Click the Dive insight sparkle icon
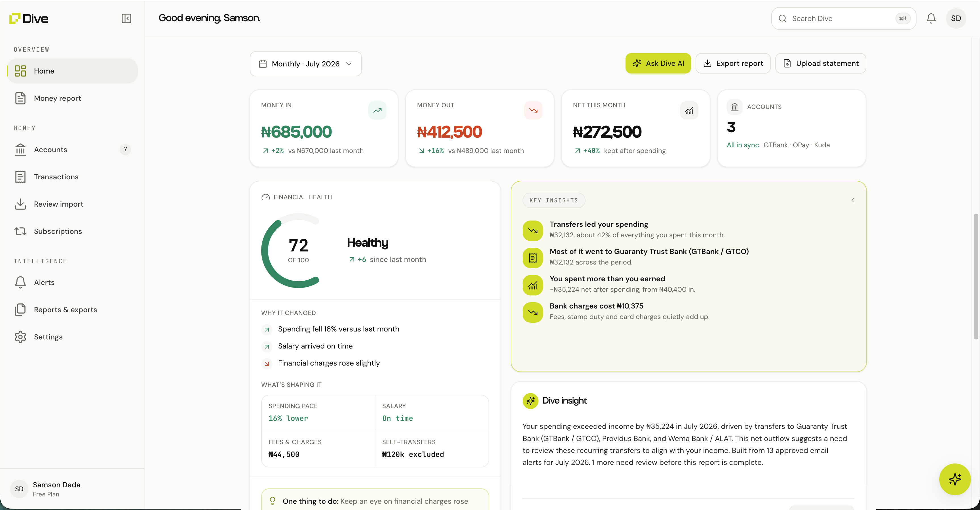The height and width of the screenshot is (510, 980). click(530, 401)
